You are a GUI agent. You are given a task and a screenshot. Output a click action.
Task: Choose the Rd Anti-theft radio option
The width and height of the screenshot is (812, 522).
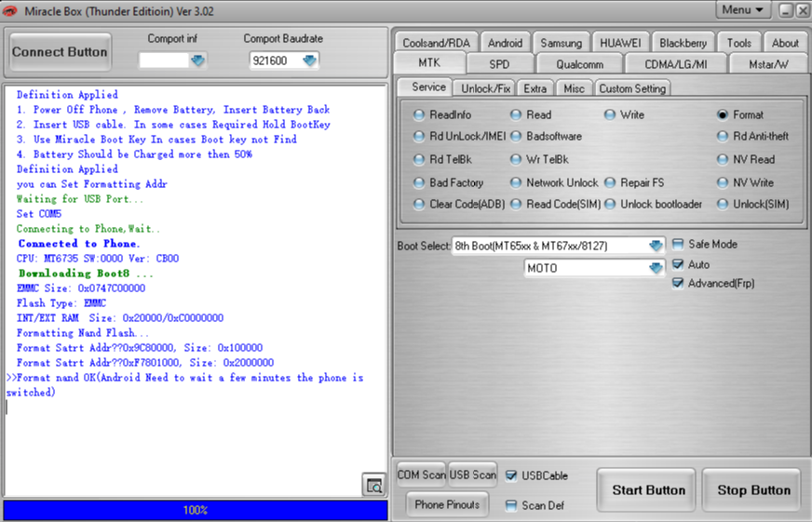tap(723, 137)
